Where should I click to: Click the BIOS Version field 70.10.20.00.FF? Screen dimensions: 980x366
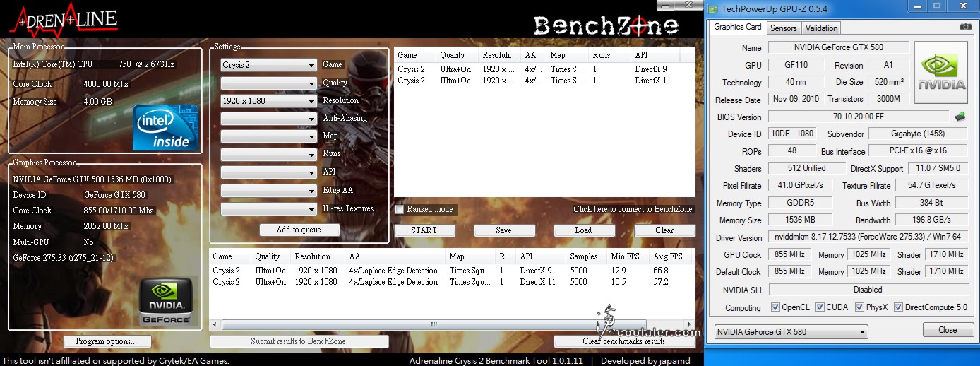(x=859, y=116)
